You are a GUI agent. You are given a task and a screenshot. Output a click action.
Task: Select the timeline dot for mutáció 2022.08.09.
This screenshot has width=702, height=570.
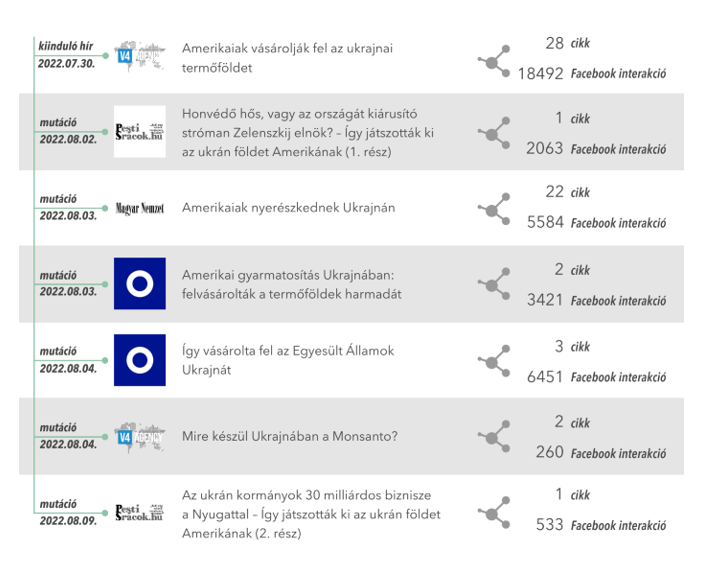coord(105,513)
